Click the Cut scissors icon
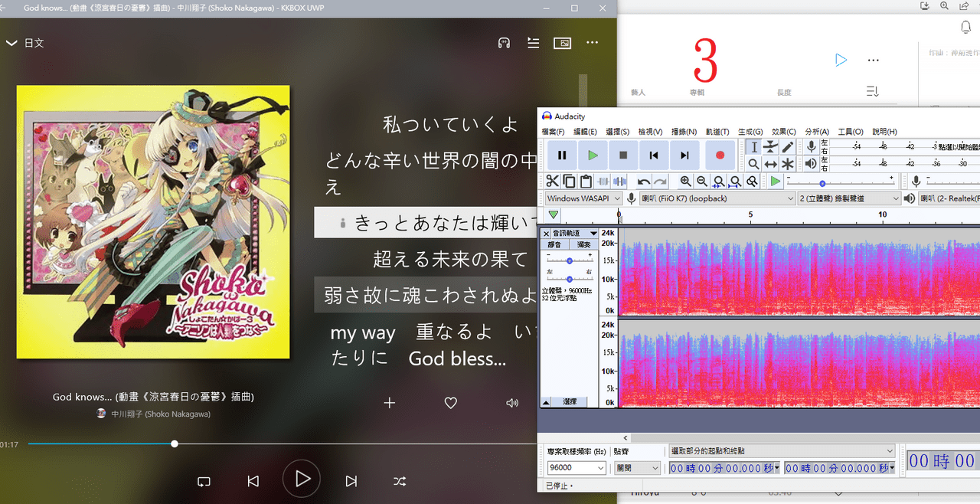This screenshot has width=980, height=504. pyautogui.click(x=552, y=182)
